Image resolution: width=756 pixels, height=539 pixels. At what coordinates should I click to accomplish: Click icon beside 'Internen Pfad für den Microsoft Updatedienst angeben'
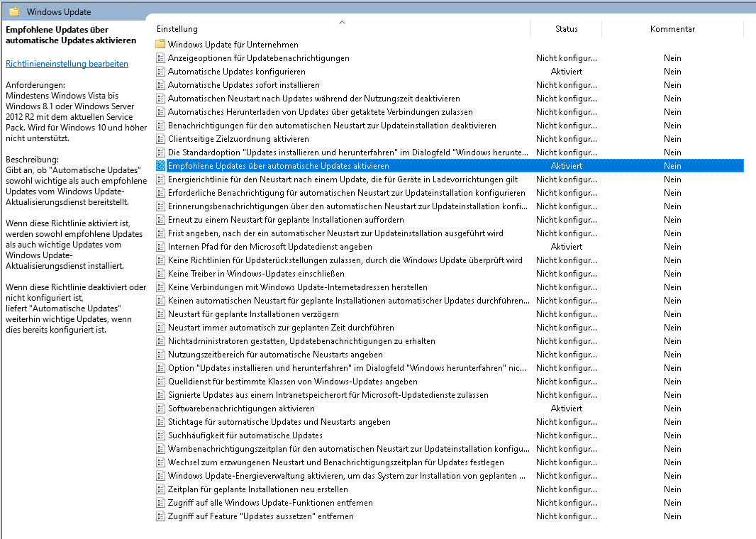pyautogui.click(x=160, y=247)
